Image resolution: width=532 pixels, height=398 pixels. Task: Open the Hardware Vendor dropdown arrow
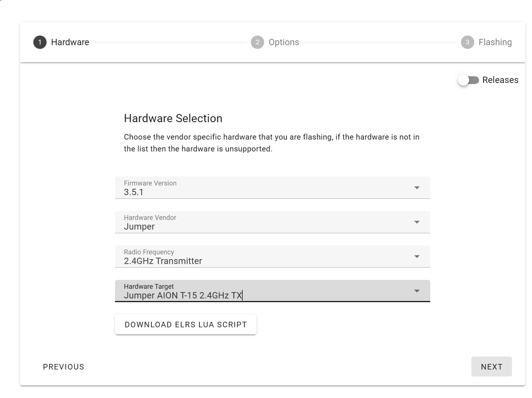(x=417, y=222)
